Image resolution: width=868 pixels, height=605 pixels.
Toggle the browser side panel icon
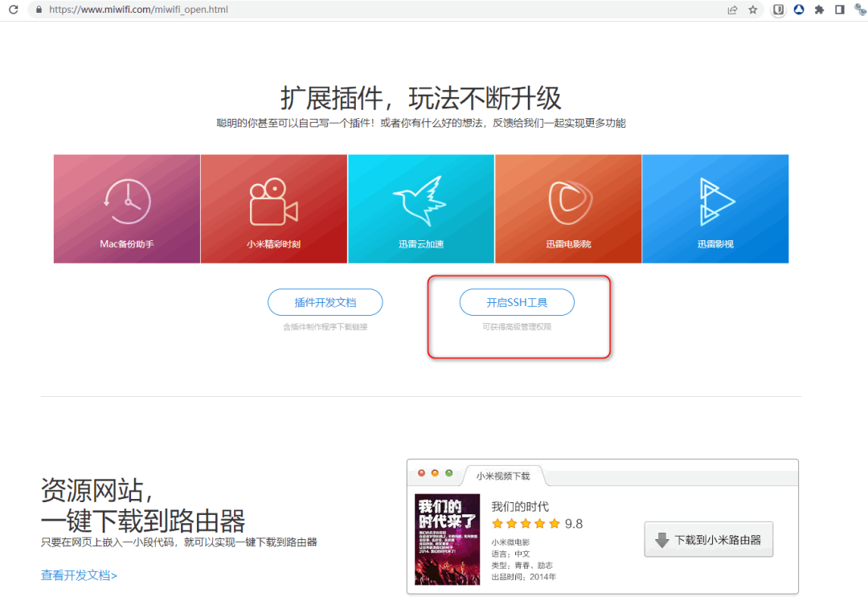tap(840, 10)
